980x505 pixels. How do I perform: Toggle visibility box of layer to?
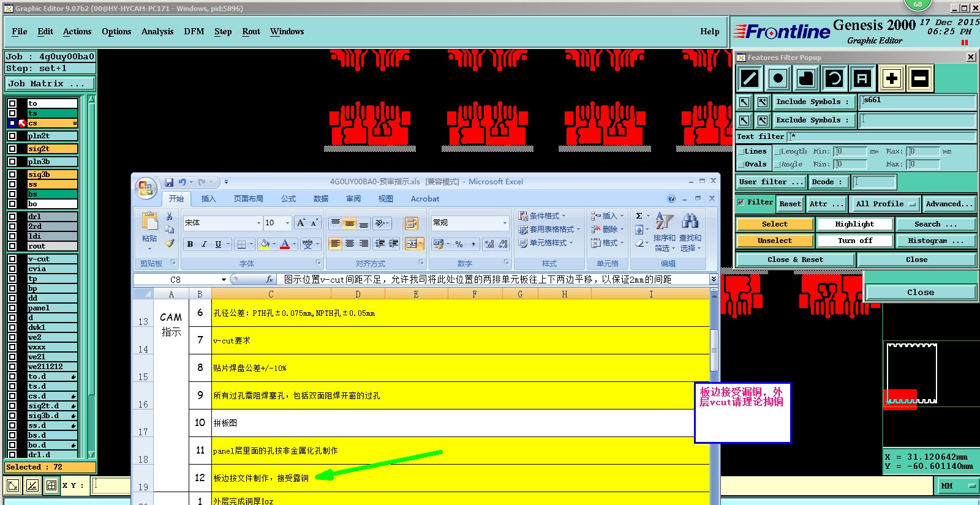(12, 103)
